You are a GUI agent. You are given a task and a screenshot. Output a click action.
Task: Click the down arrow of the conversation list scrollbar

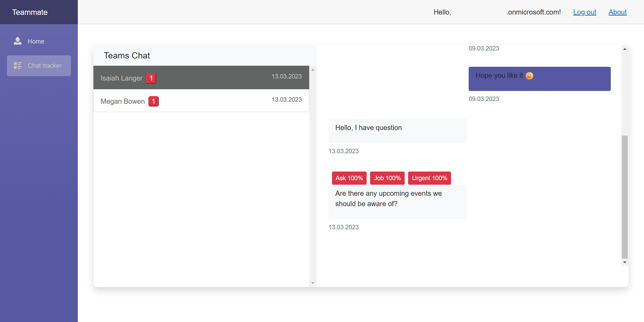click(x=313, y=283)
